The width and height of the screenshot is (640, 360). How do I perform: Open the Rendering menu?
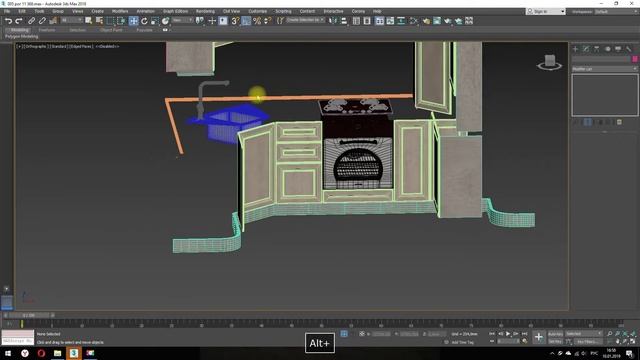click(205, 11)
